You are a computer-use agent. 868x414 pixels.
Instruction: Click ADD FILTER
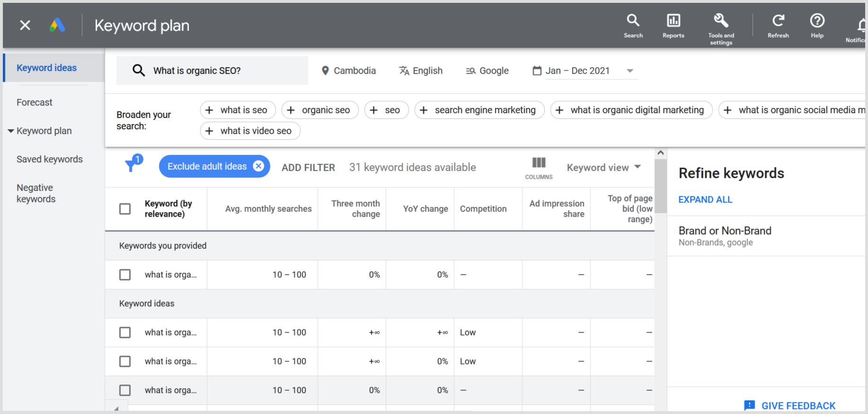coord(308,167)
